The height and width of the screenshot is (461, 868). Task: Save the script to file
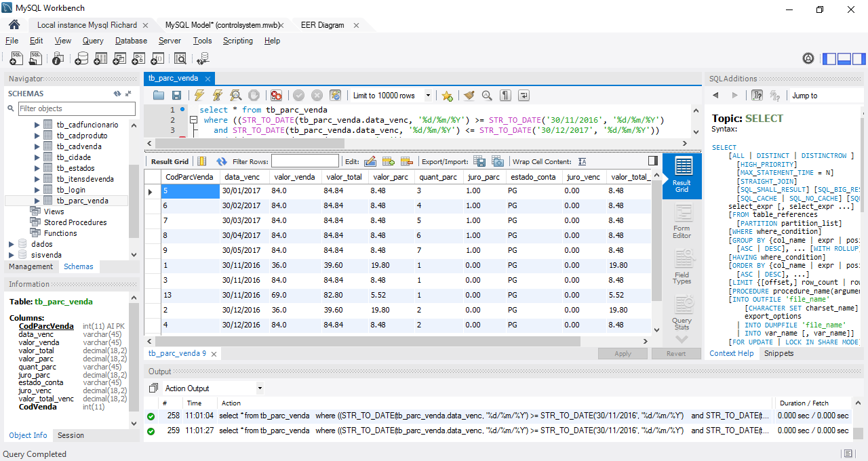176,96
